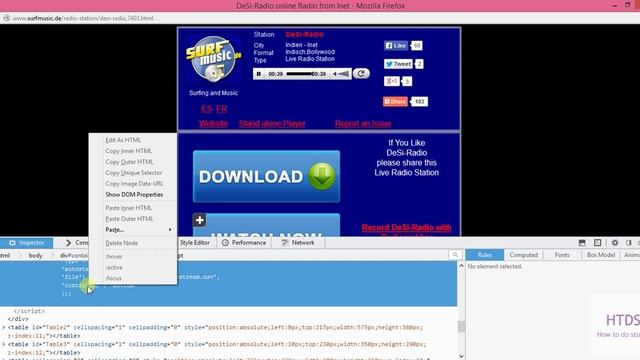Select the closing script tag line
Image resolution: width=640 pixels, height=360 pixels.
coord(29,311)
